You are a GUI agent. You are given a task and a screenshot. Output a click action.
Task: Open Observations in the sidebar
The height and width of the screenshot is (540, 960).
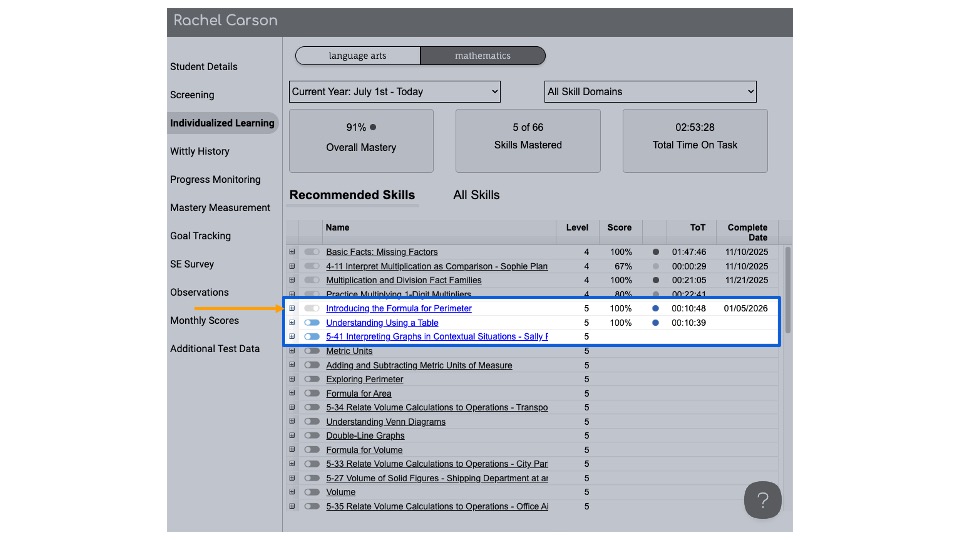(199, 292)
